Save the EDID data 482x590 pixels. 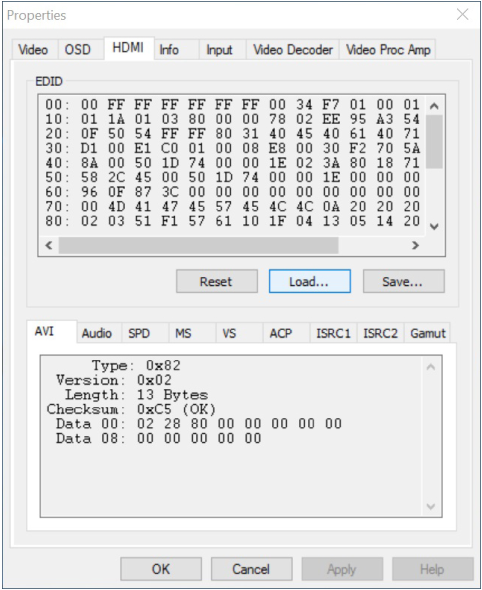(403, 281)
